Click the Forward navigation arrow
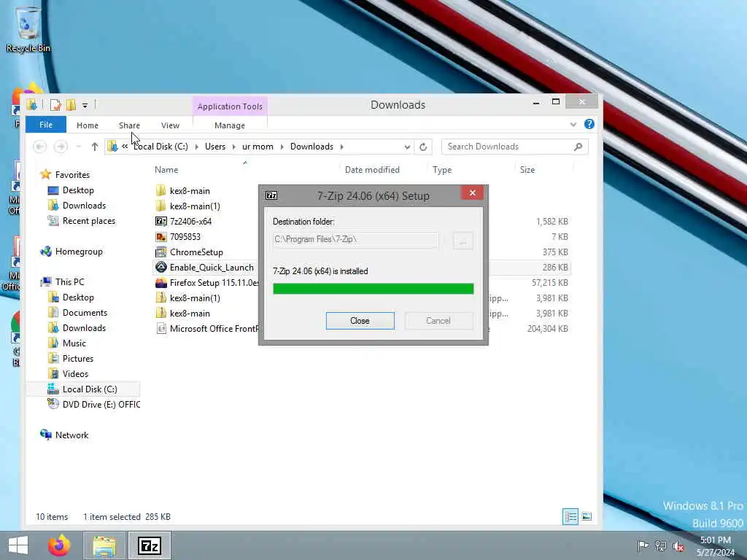Image resolution: width=747 pixels, height=560 pixels. (61, 147)
